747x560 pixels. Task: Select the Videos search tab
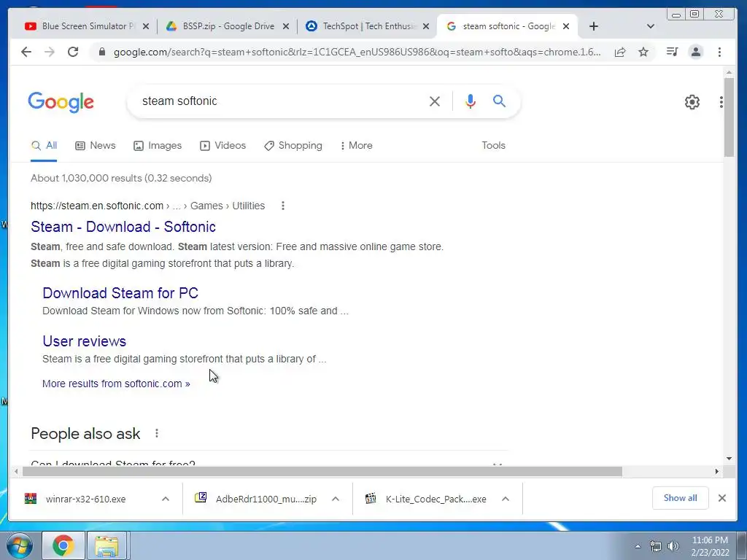pyautogui.click(x=223, y=146)
